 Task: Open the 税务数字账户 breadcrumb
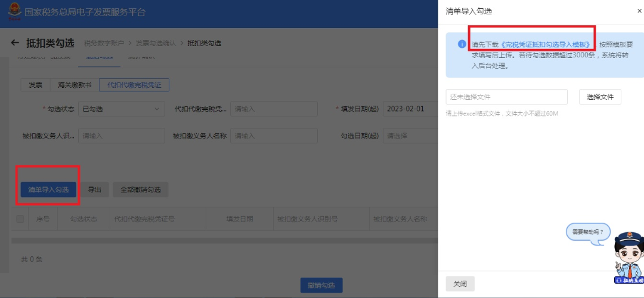click(104, 43)
